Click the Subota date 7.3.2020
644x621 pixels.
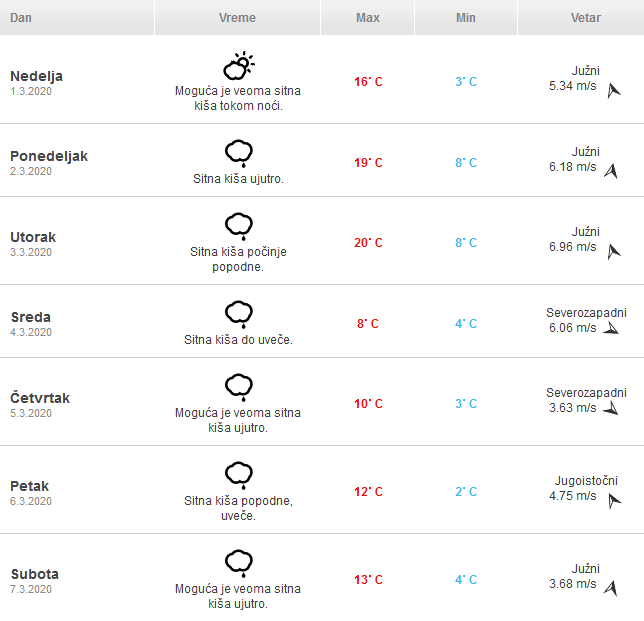pyautogui.click(x=31, y=590)
